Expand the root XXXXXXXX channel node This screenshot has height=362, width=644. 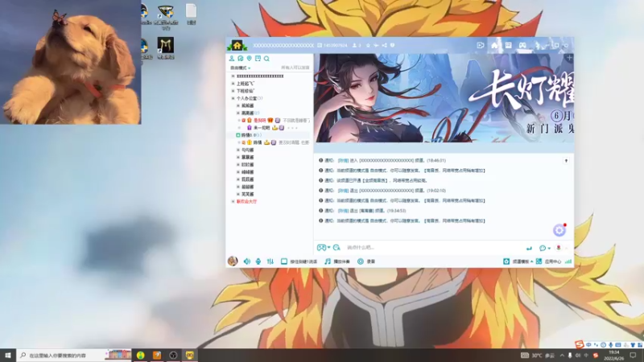click(233, 76)
